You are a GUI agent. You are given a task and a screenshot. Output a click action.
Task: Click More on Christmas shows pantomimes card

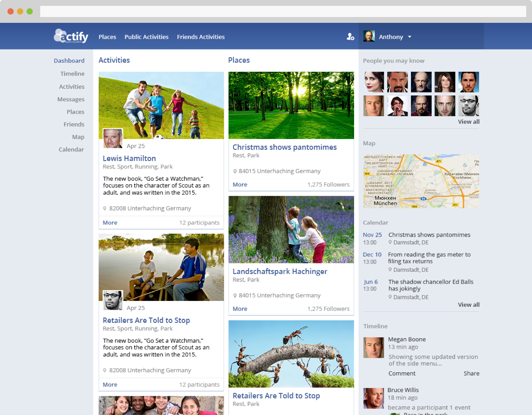tap(240, 185)
